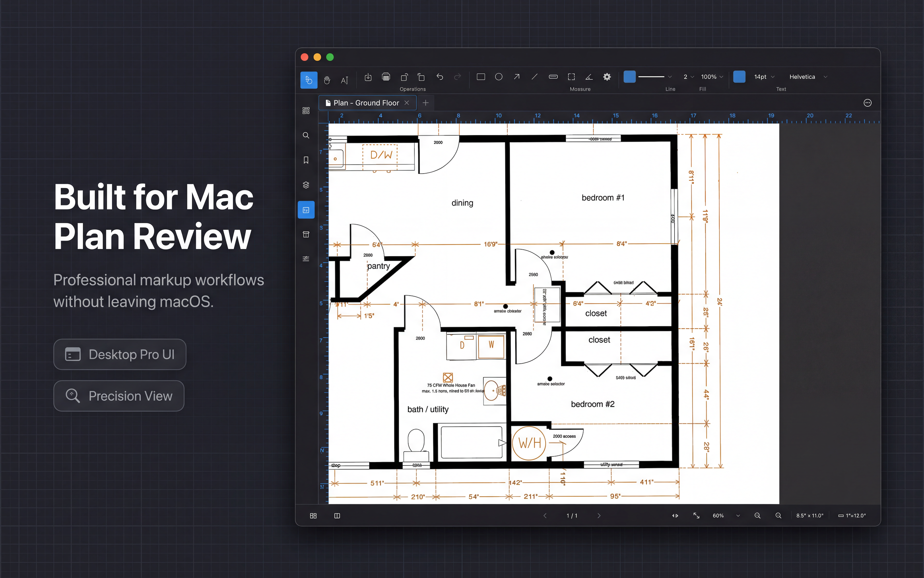Select the text cursor tool
The height and width of the screenshot is (578, 924).
[344, 80]
